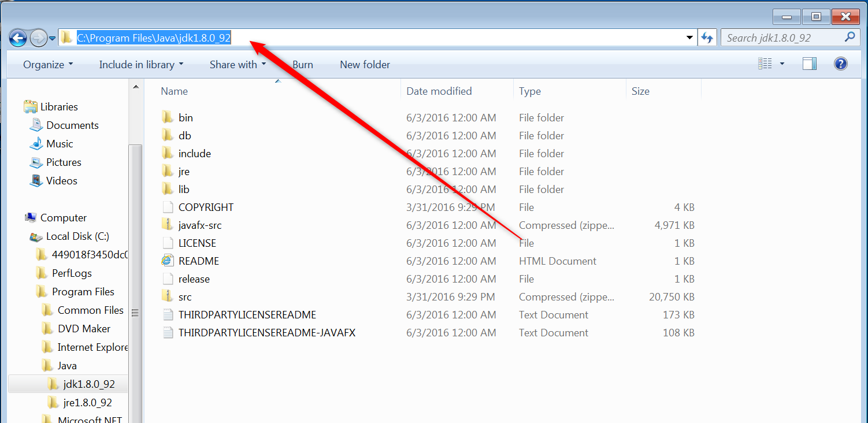868x423 pixels.
Task: Open the view options dropdown arrow
Action: [782, 64]
